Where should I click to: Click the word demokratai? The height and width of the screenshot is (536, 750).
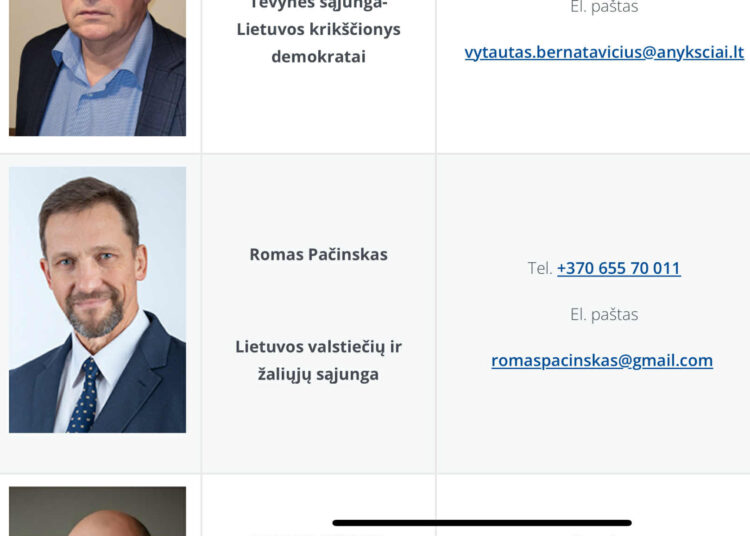click(319, 57)
